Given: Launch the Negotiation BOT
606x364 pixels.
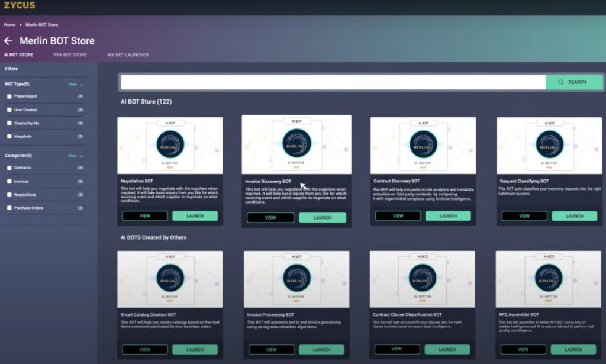Looking at the screenshot, I should click(x=195, y=216).
